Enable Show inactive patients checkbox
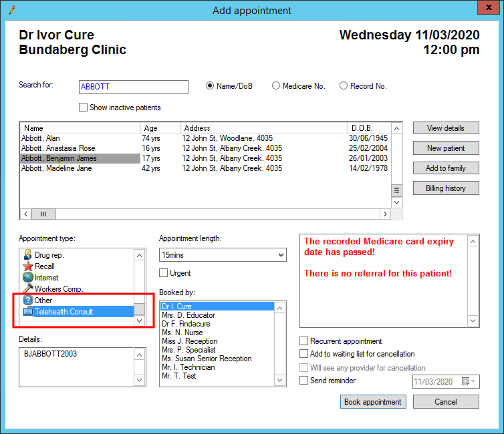 (84, 107)
